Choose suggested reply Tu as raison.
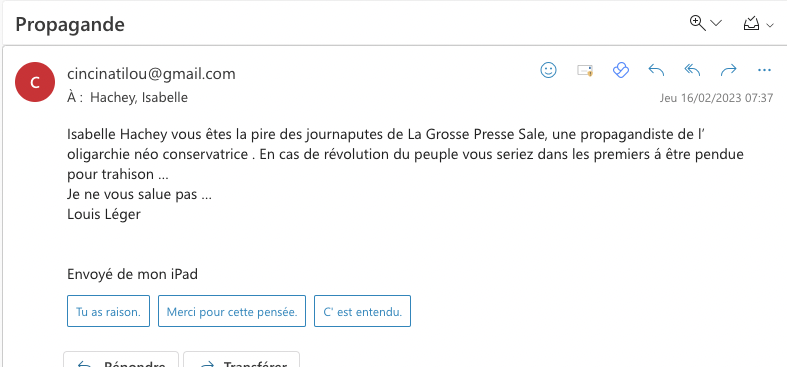 click(108, 311)
